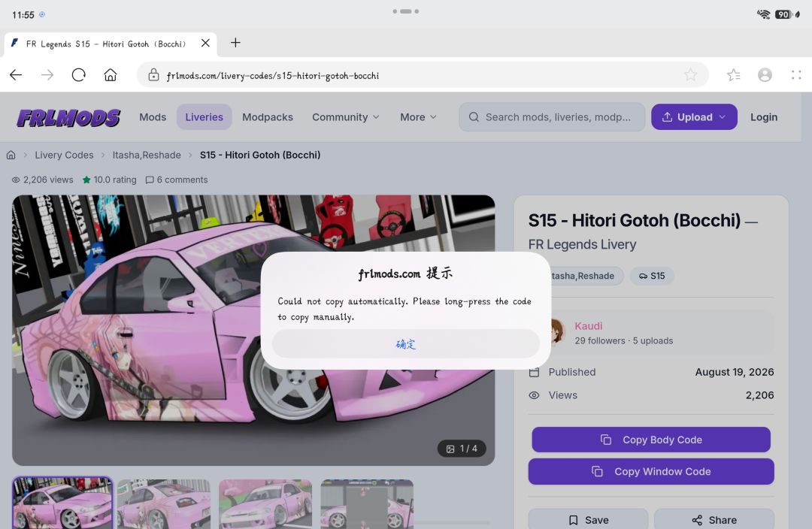Select the FR Legends S15 browser tab
This screenshot has width=812, height=529.
click(x=111, y=44)
